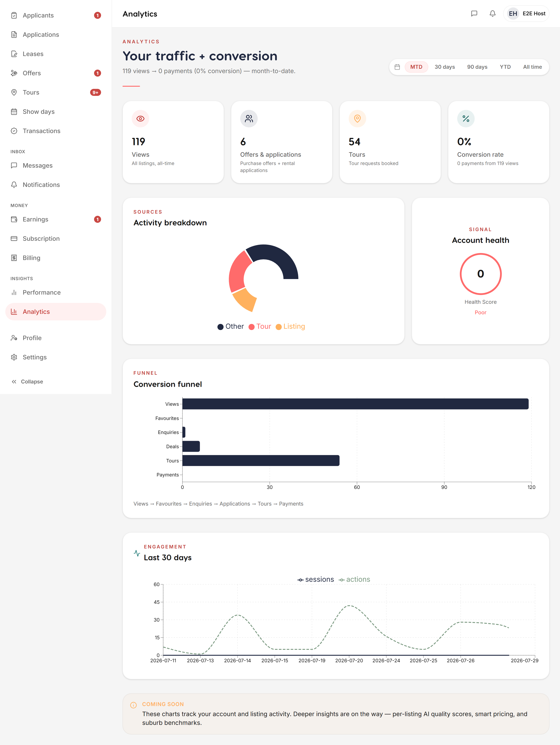Open Billing page
This screenshot has height=745, width=560.
[56, 258]
